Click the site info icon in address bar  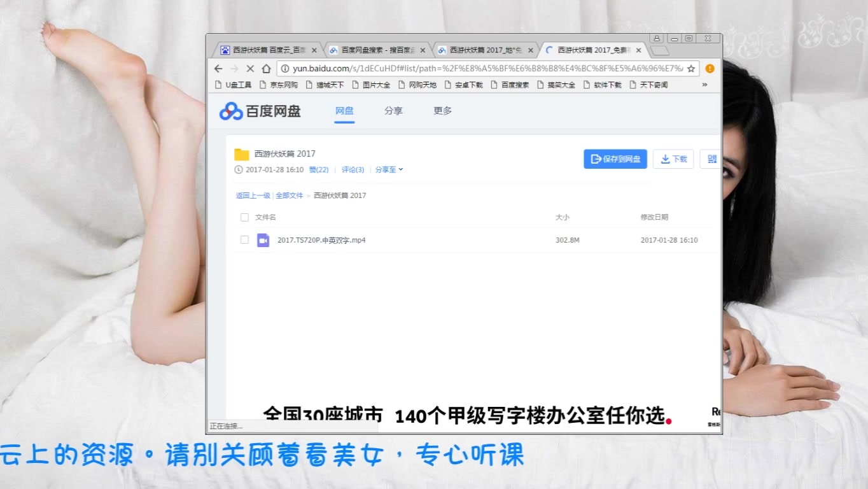coord(285,69)
